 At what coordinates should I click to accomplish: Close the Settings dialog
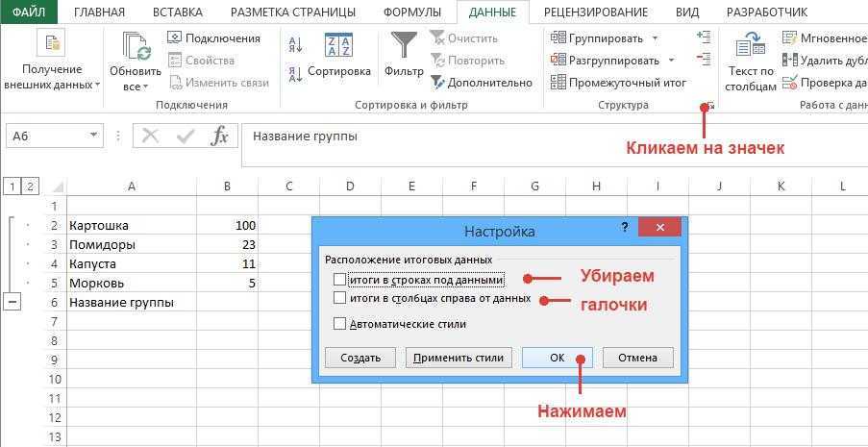658,227
